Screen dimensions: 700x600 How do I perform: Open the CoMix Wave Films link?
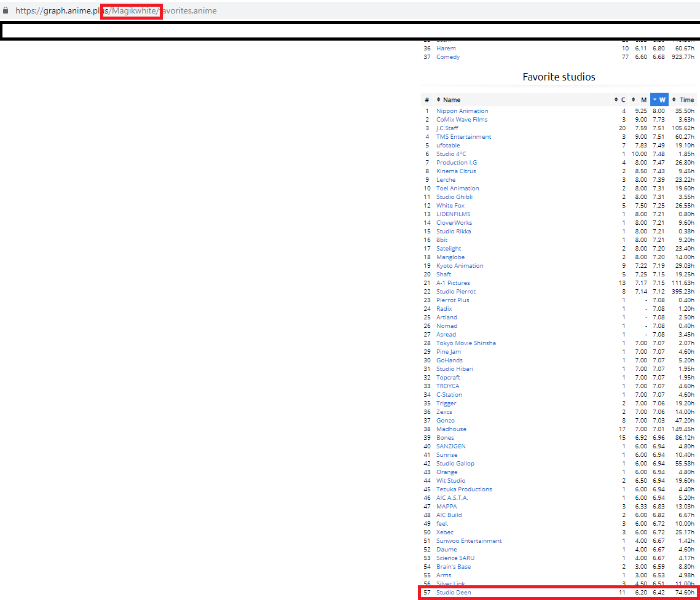click(x=462, y=120)
